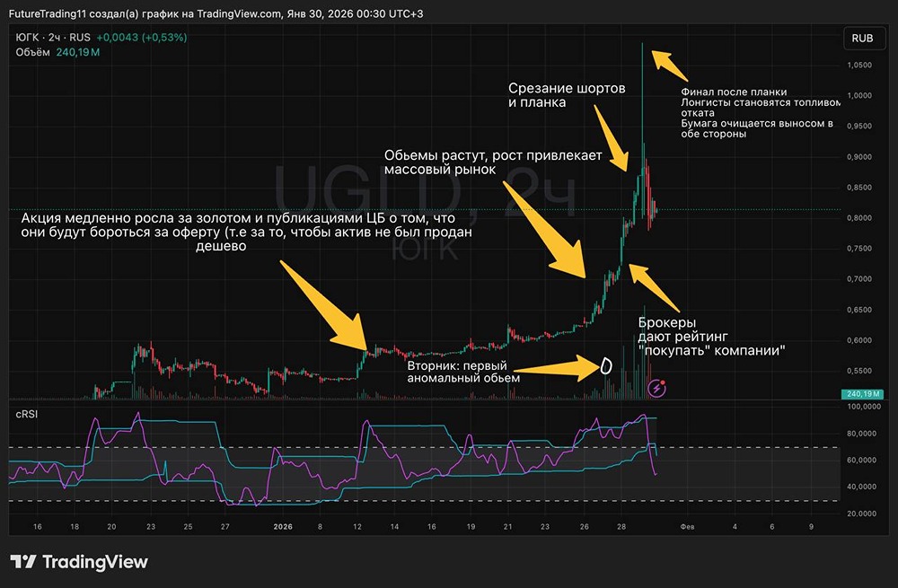
Task: Click the 26 date label on time axis
Action: coord(585,527)
